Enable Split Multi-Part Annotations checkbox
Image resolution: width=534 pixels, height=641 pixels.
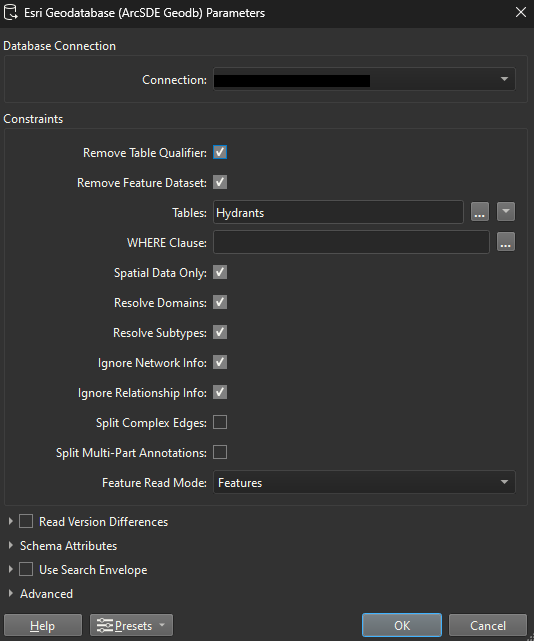point(220,452)
